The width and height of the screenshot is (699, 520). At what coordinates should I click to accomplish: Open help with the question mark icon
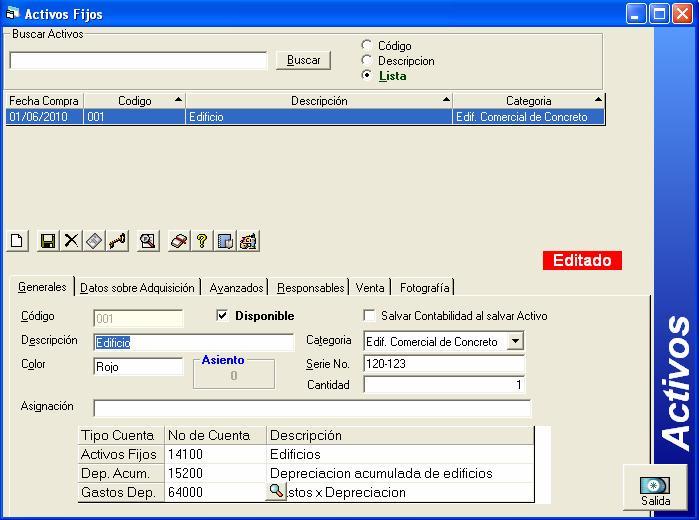[202, 241]
